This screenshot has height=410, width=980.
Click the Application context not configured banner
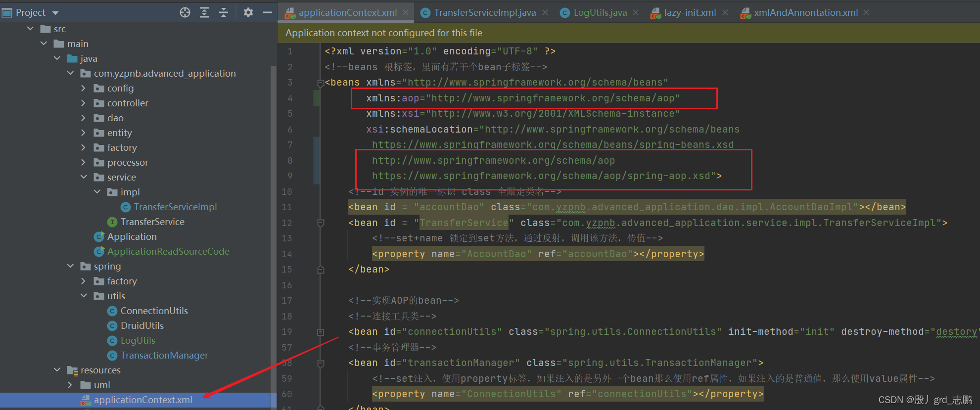pyautogui.click(x=628, y=33)
